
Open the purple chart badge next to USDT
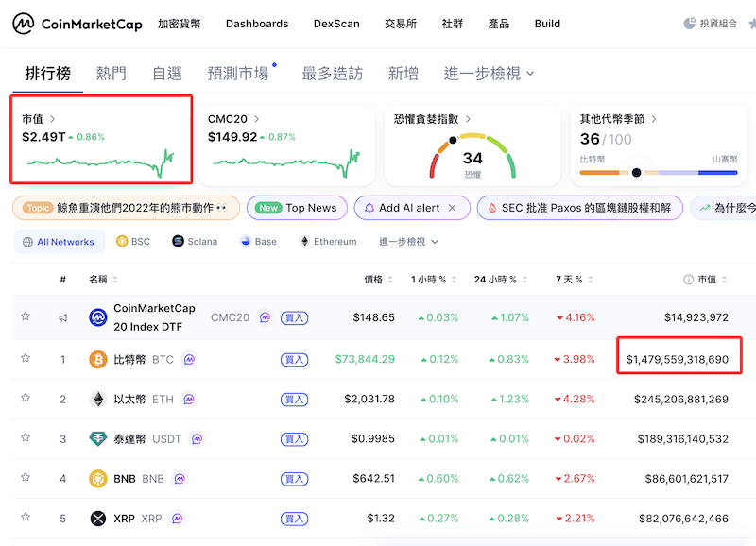coord(197,439)
